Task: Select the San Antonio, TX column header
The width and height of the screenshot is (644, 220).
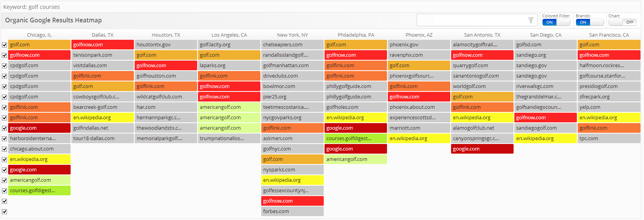Action: (x=482, y=35)
